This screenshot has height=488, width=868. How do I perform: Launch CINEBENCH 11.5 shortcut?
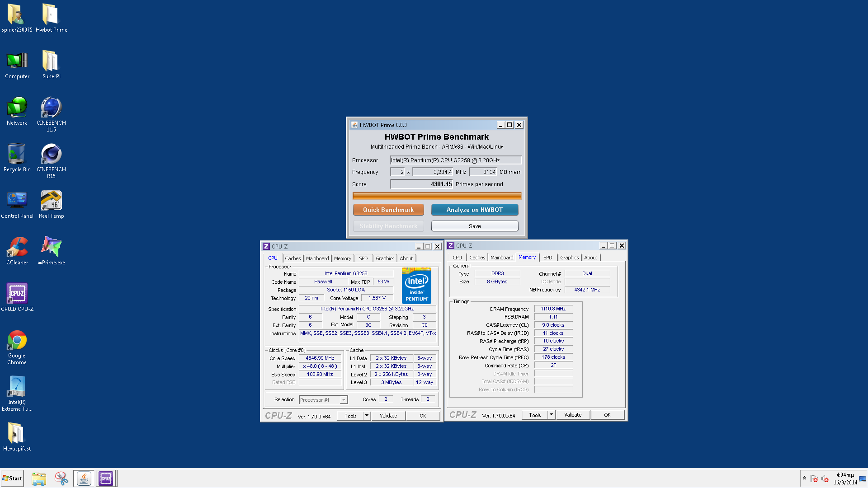51,114
